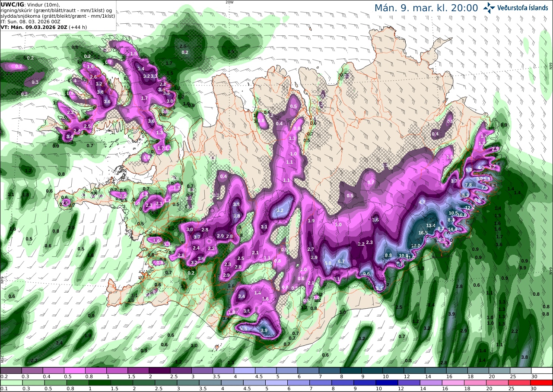Screen dimensions: 553x392
Task: Click the 20W longitude label
Action: 229,2
